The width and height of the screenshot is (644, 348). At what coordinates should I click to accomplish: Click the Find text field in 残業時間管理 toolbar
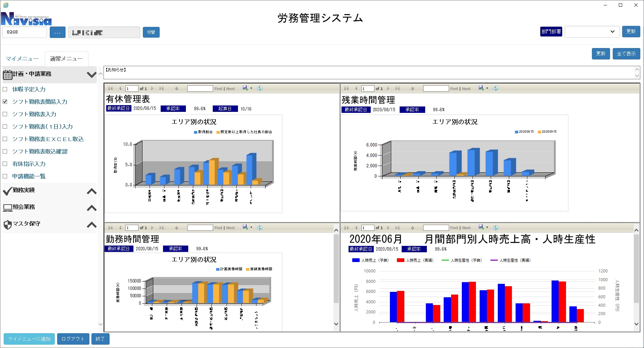tap(436, 89)
